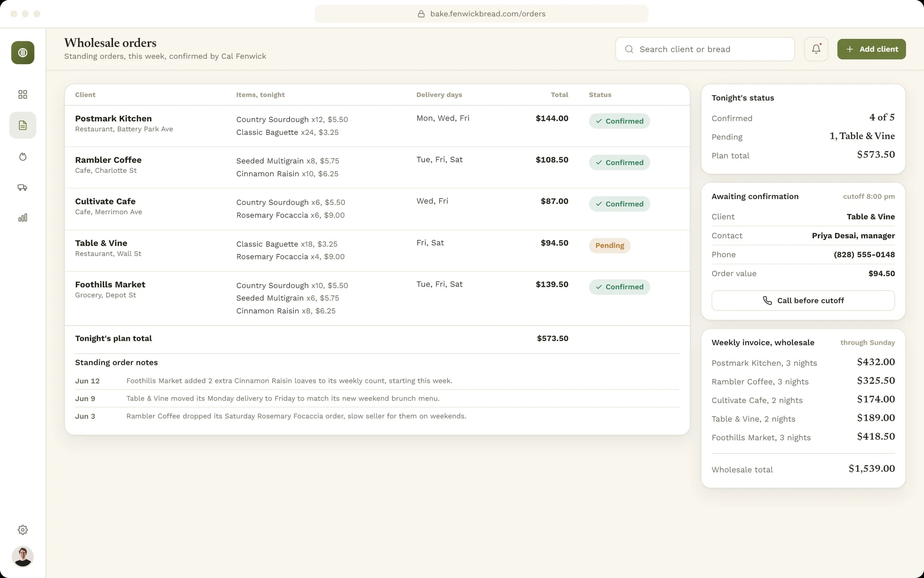
Task: Open the Jun 9 standing order note
Action: point(377,399)
